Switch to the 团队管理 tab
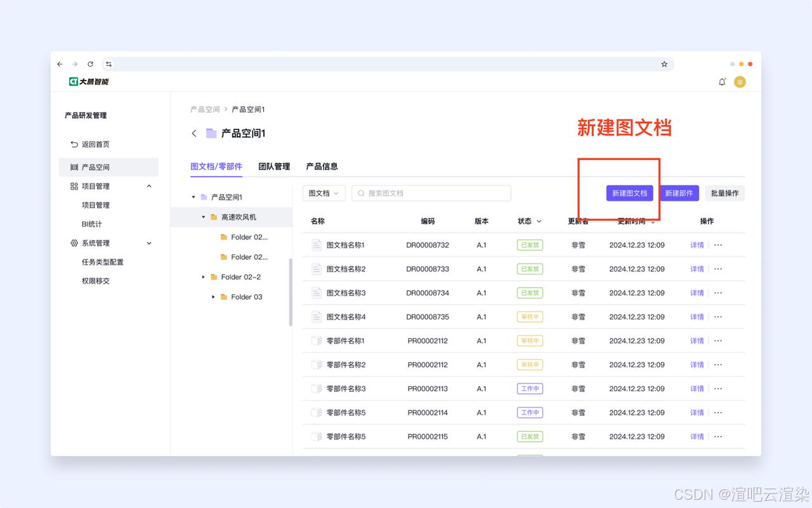Image resolution: width=812 pixels, height=508 pixels. [274, 166]
